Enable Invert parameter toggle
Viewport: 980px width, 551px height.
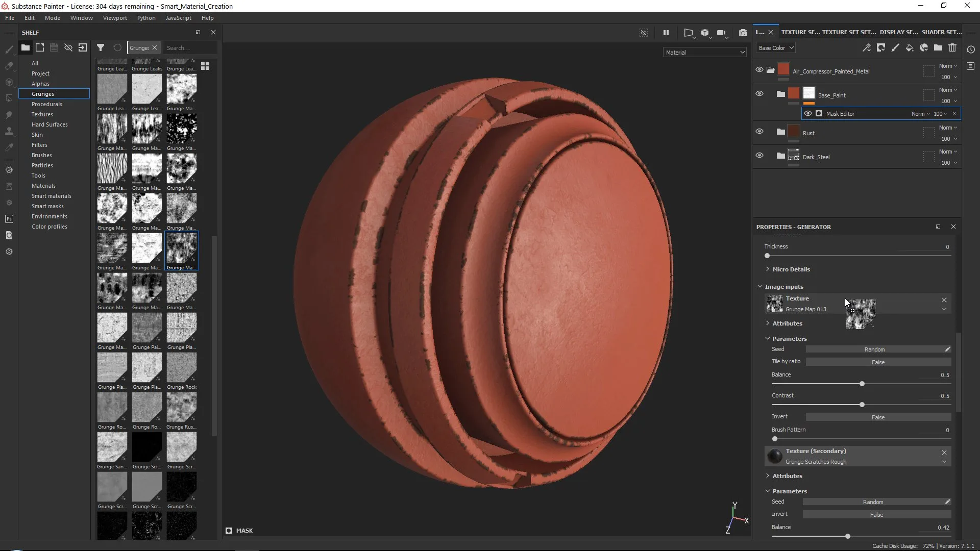[878, 416]
